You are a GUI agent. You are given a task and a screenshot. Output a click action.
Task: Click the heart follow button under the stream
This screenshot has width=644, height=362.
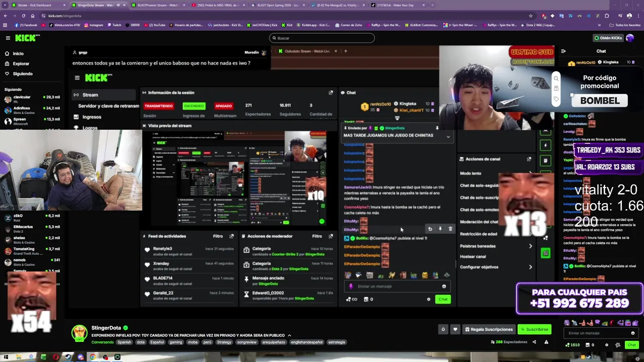455,329
